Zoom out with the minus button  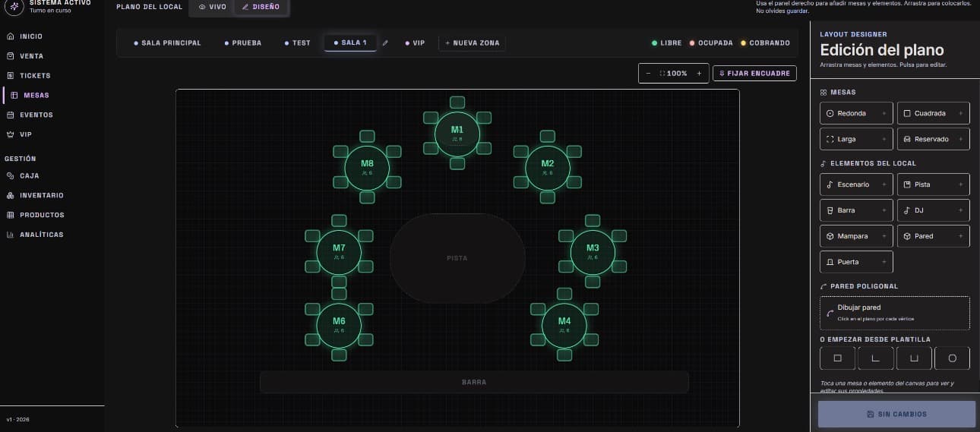tap(648, 74)
